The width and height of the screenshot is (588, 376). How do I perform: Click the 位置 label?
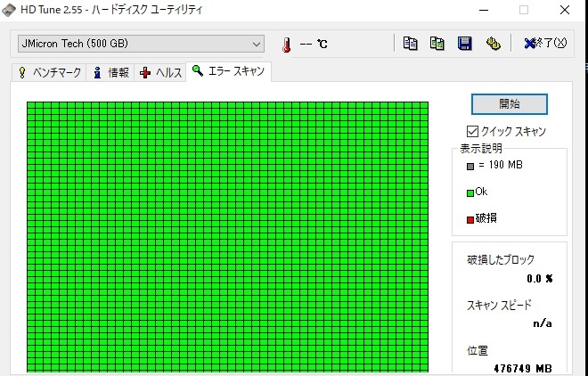[x=478, y=350]
